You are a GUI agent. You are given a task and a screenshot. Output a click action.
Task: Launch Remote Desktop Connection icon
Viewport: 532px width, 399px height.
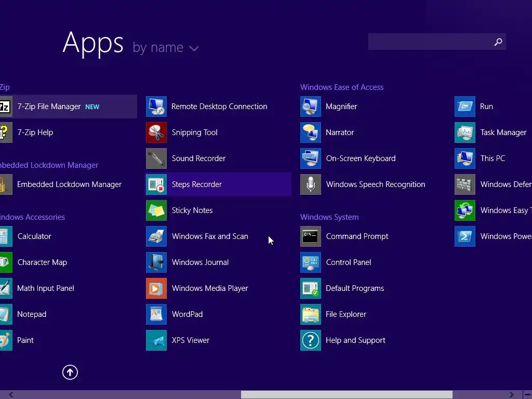pos(156,107)
